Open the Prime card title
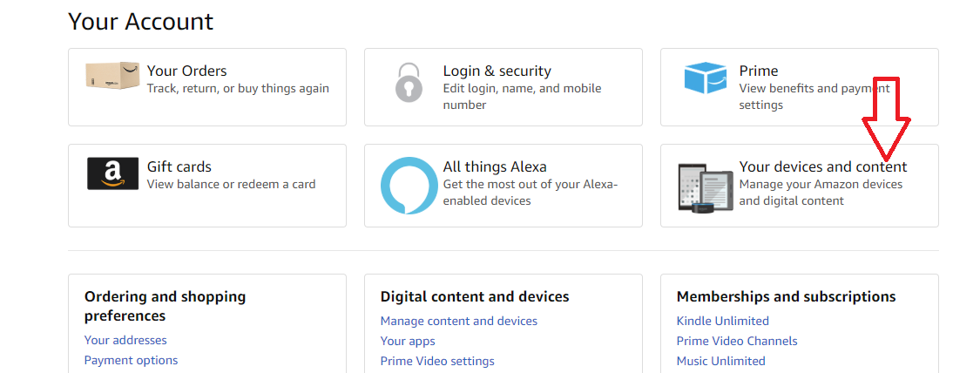Image resolution: width=980 pixels, height=373 pixels. pos(758,71)
